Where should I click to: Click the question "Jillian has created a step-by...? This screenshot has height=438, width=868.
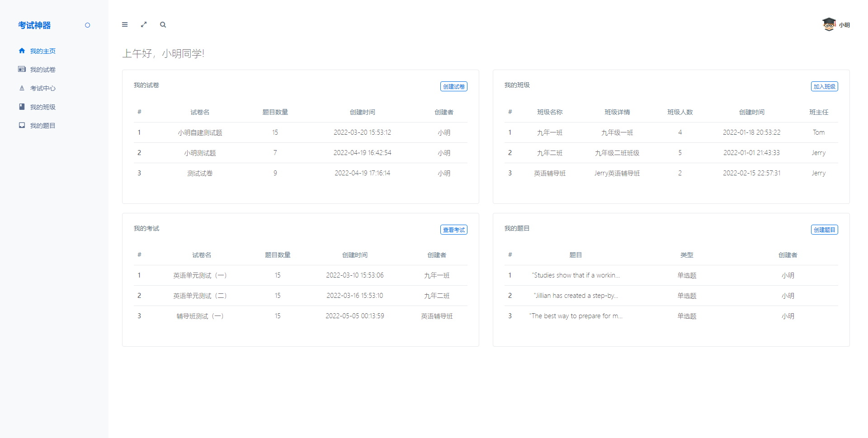click(576, 296)
